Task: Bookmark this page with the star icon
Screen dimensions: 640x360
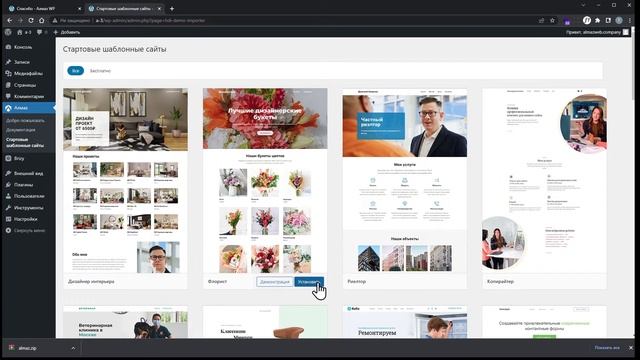Action: pos(552,20)
